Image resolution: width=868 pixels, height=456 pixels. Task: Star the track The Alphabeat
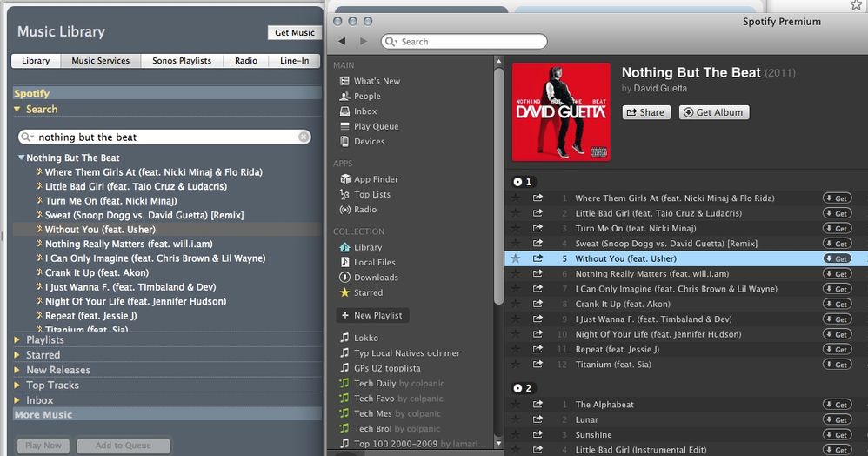516,405
